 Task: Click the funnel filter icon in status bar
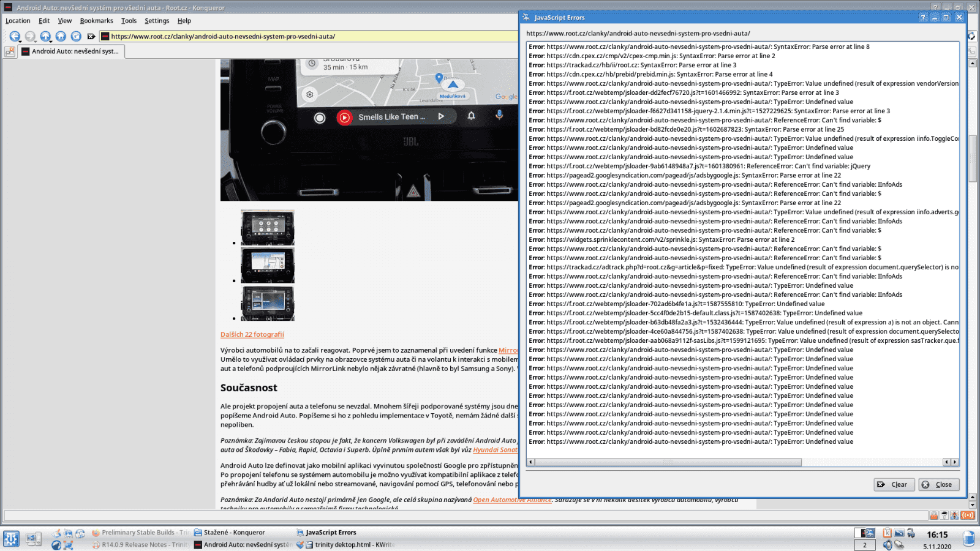click(944, 515)
